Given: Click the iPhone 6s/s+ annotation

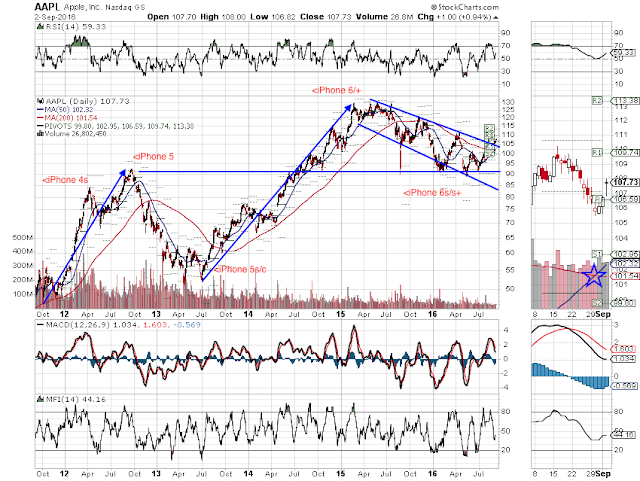Looking at the screenshot, I should (x=433, y=193).
